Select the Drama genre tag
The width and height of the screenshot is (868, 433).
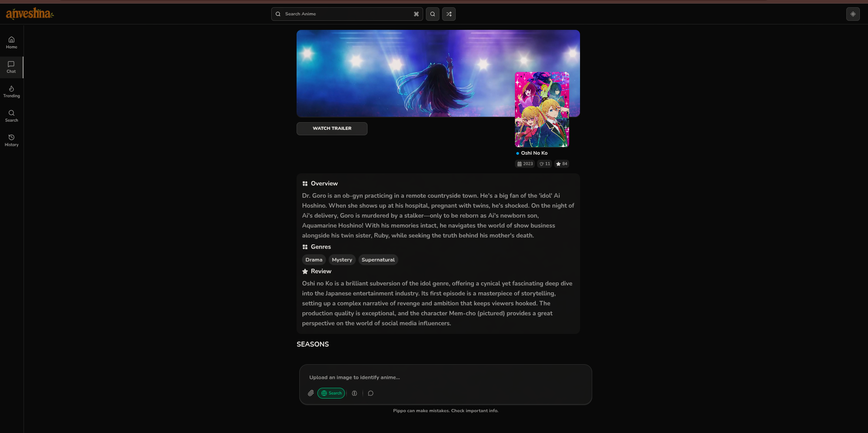click(x=314, y=260)
